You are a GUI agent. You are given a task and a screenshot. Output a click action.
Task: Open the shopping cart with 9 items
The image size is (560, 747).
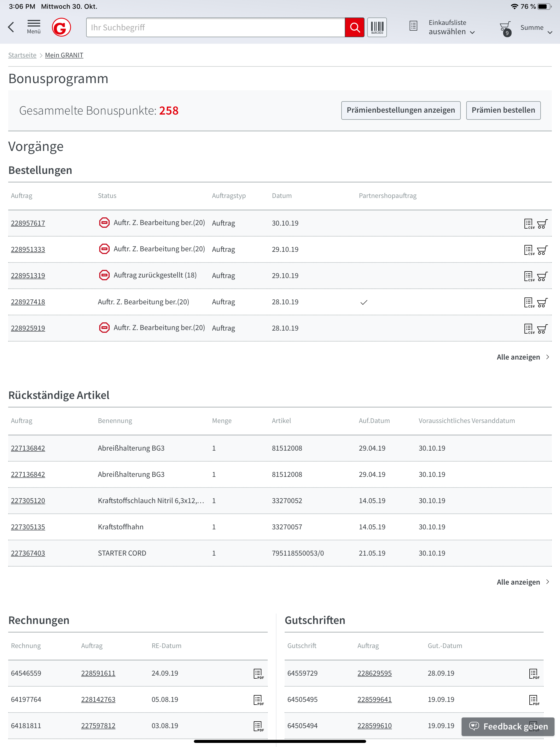coord(505,28)
